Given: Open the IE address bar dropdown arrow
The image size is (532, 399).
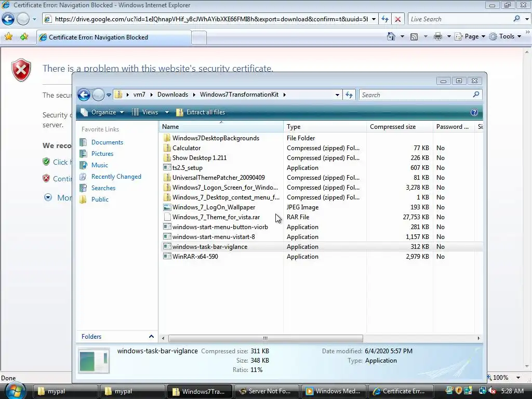Looking at the screenshot, I should (x=374, y=19).
